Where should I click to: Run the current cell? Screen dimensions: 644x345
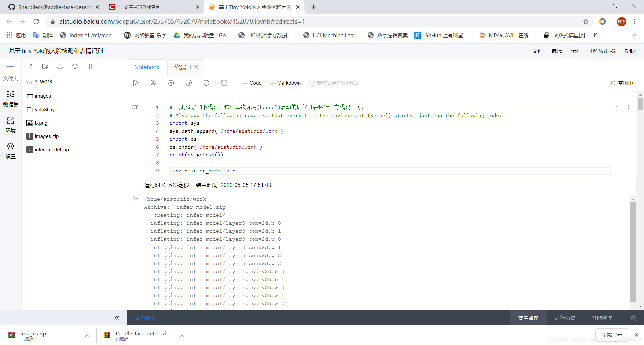click(136, 83)
